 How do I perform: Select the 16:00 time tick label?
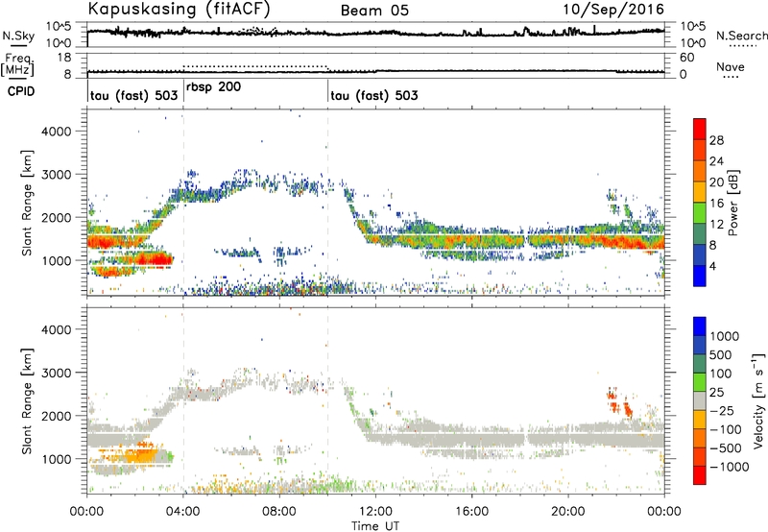coord(471,512)
